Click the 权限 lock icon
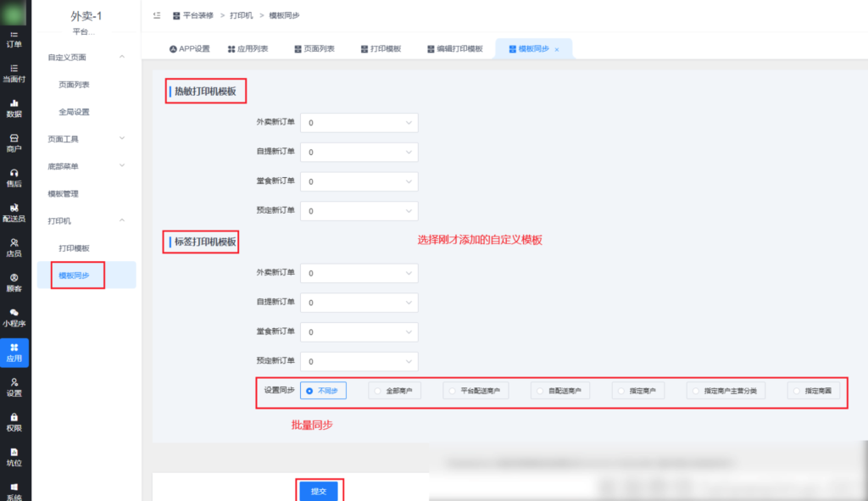868x501 pixels. (14, 421)
